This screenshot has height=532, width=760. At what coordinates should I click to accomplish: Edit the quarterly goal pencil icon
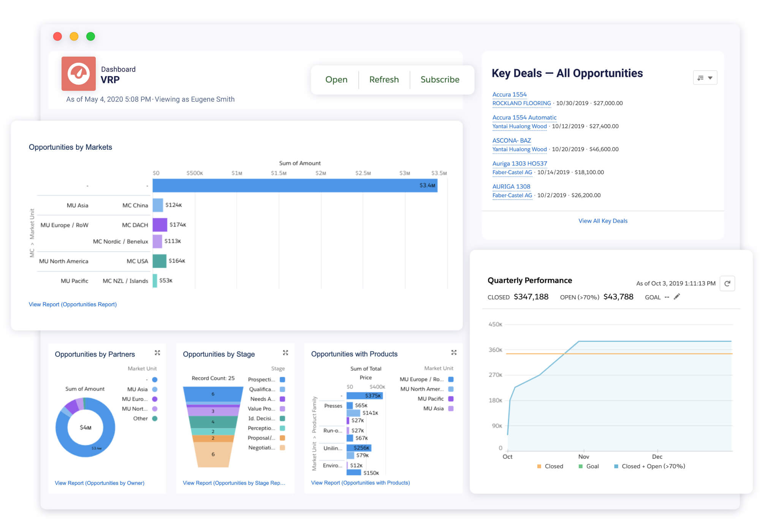click(x=676, y=297)
